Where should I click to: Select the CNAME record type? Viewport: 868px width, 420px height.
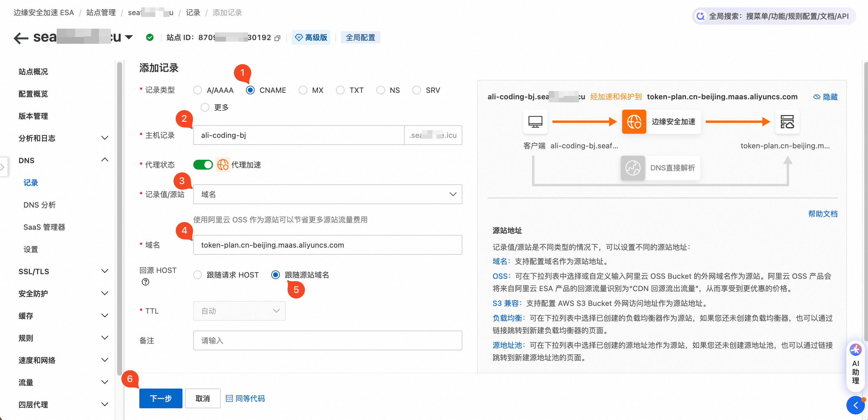tap(250, 90)
